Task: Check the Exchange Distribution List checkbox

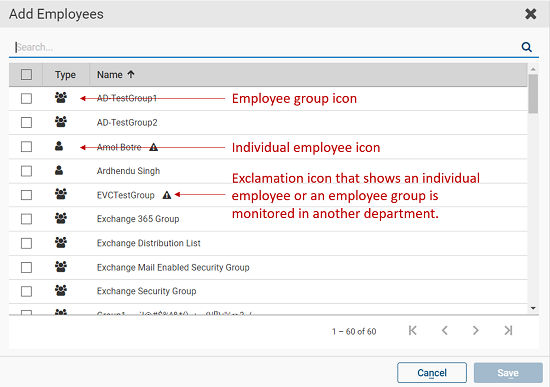Action: tap(26, 243)
